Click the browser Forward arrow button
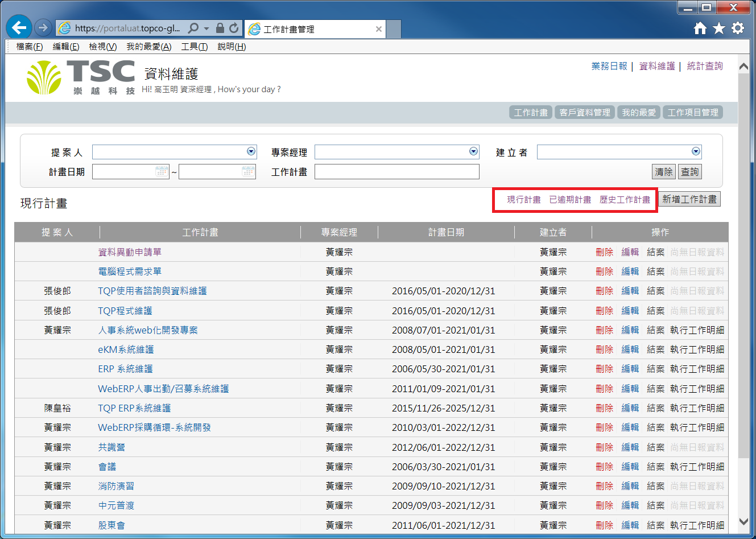Screen dimensions: 756x539 (43, 27)
